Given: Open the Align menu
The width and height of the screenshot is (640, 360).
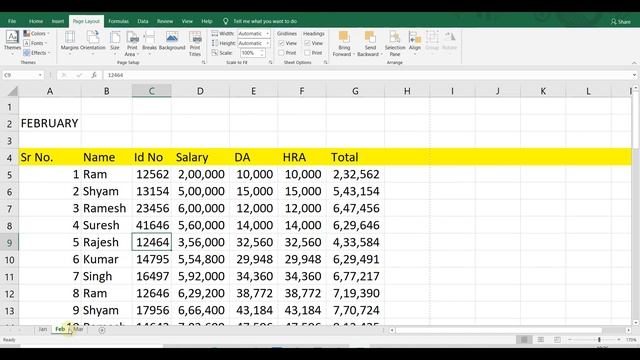Looking at the screenshot, I should [x=415, y=41].
